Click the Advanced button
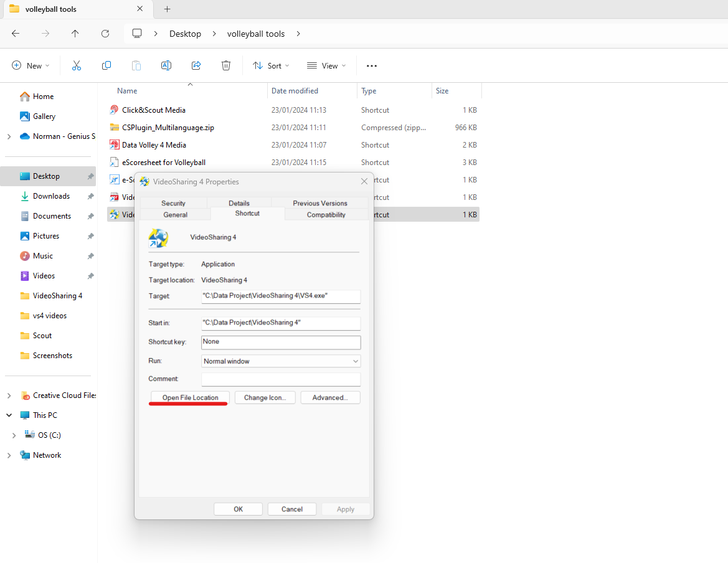The image size is (728, 563). click(330, 398)
